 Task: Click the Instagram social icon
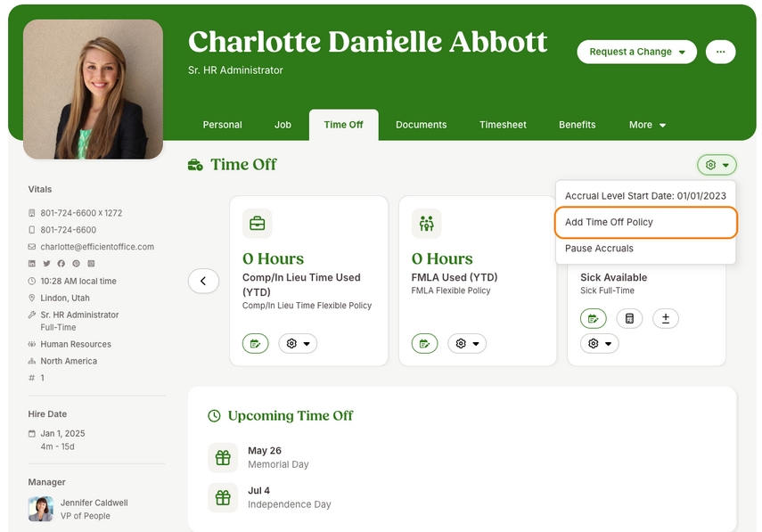[x=91, y=264]
